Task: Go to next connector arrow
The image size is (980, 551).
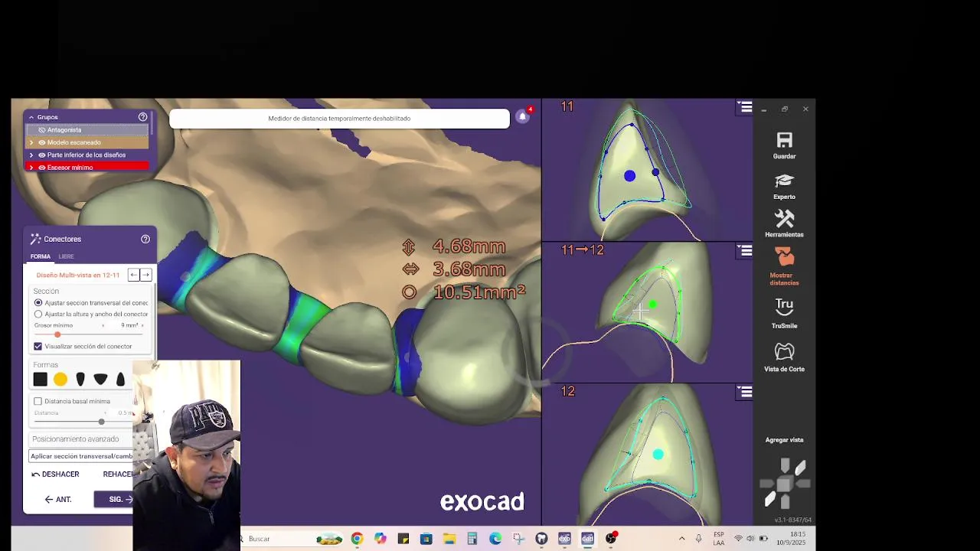Action: 145,275
